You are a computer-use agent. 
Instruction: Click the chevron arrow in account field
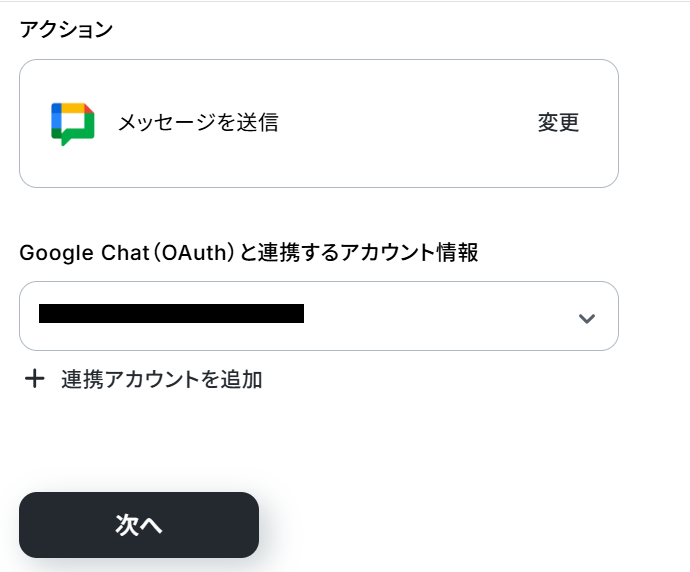[x=587, y=318]
